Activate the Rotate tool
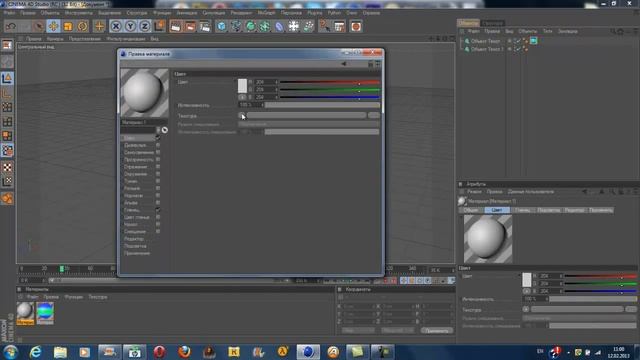640x360 pixels. (82, 27)
